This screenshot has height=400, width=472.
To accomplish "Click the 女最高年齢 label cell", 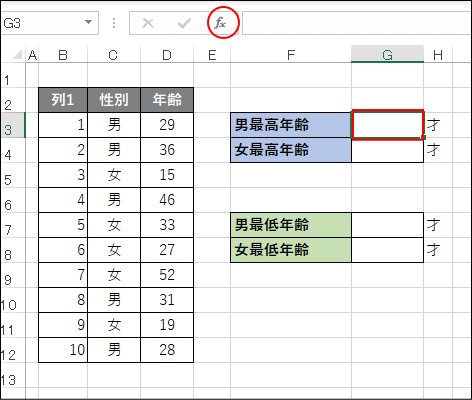I will 291,150.
